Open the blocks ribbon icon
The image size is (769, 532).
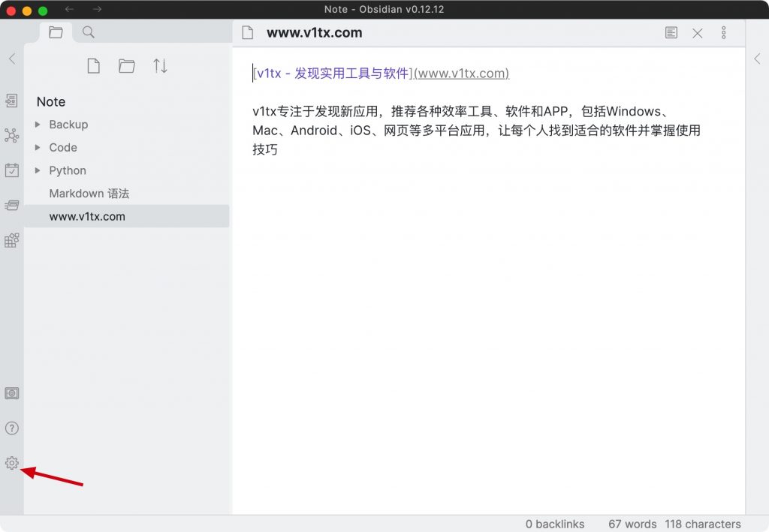tap(12, 240)
